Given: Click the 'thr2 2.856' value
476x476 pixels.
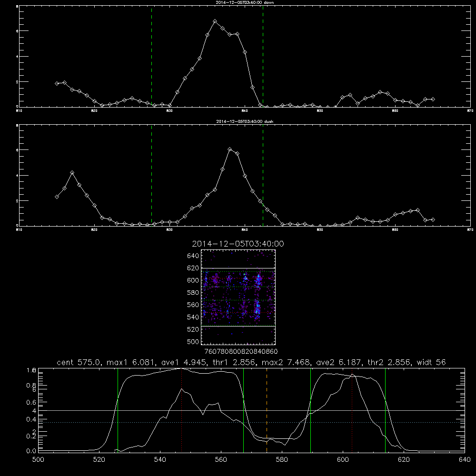Looking at the screenshot, I should pyautogui.click(x=389, y=362).
